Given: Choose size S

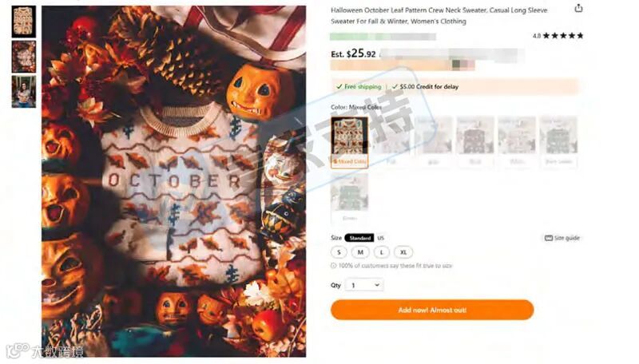Looking at the screenshot, I should click(x=339, y=252).
